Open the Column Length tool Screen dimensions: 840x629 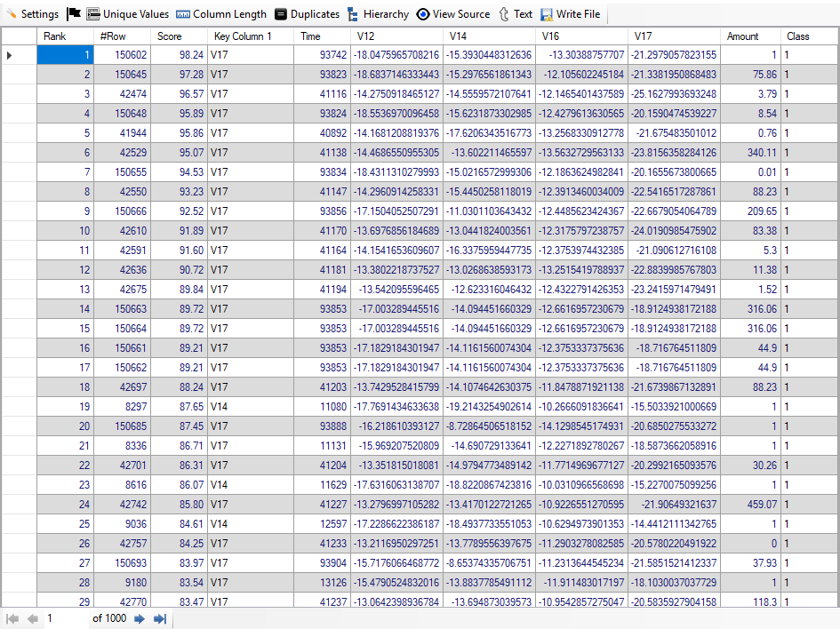[221, 14]
